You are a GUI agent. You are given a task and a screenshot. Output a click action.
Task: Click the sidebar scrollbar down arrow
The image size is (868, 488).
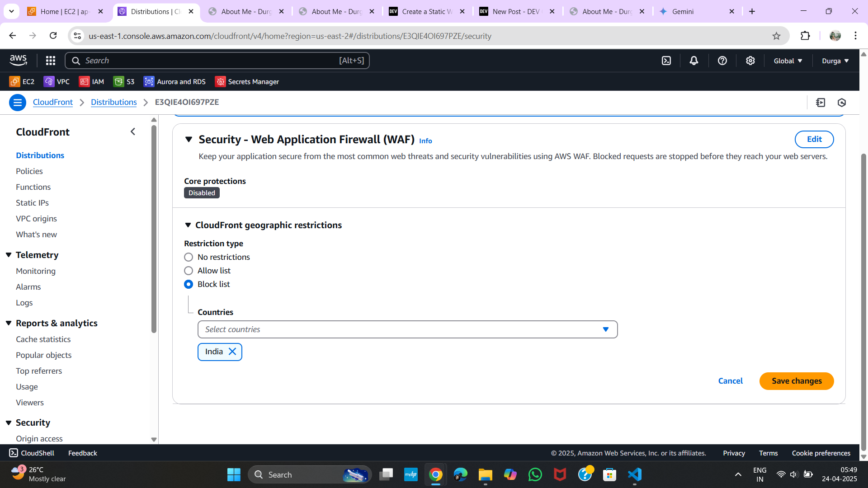point(154,439)
